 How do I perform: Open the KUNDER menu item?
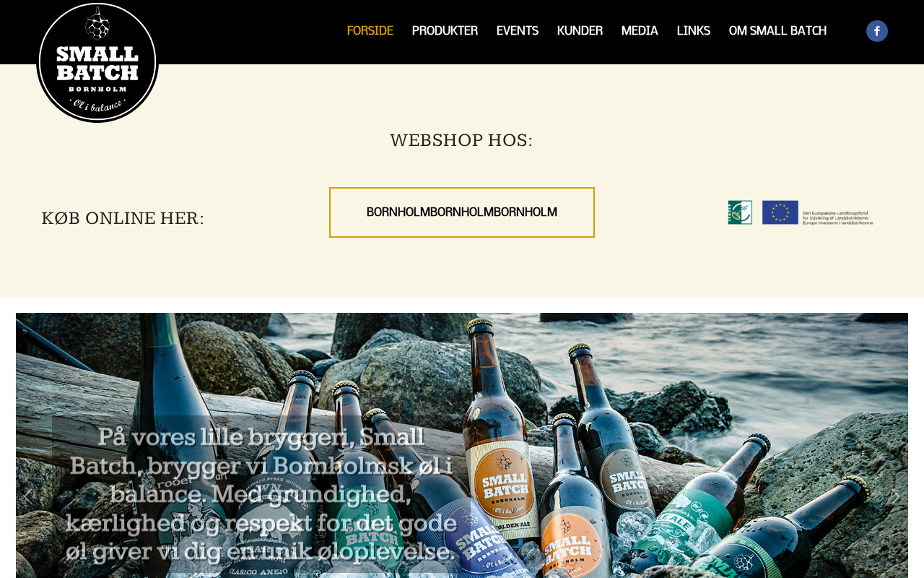580,30
